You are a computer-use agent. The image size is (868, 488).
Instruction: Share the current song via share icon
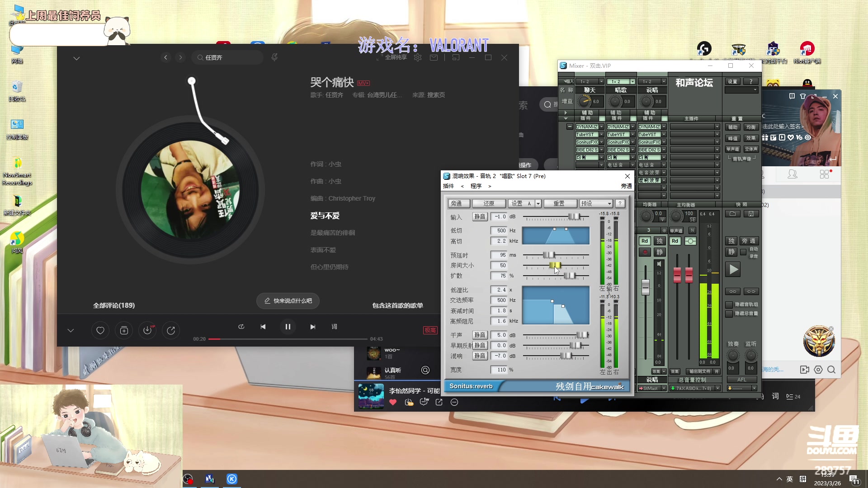click(x=170, y=330)
